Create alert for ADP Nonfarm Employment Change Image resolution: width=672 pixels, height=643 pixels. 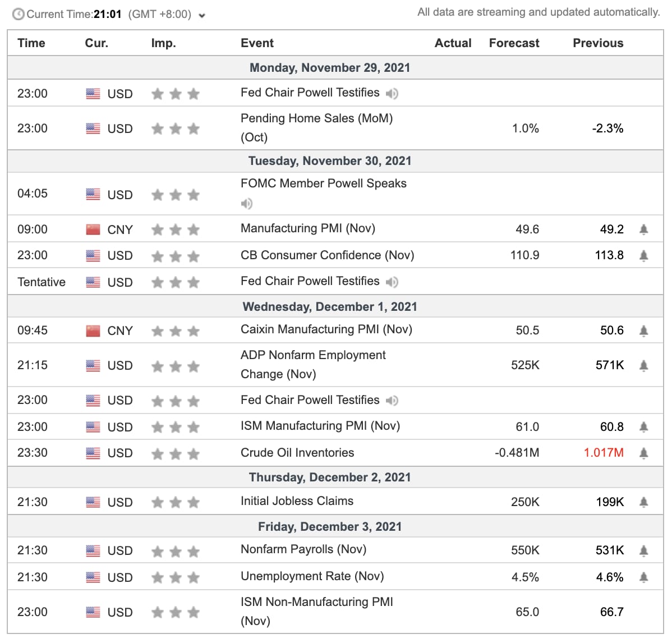(643, 366)
